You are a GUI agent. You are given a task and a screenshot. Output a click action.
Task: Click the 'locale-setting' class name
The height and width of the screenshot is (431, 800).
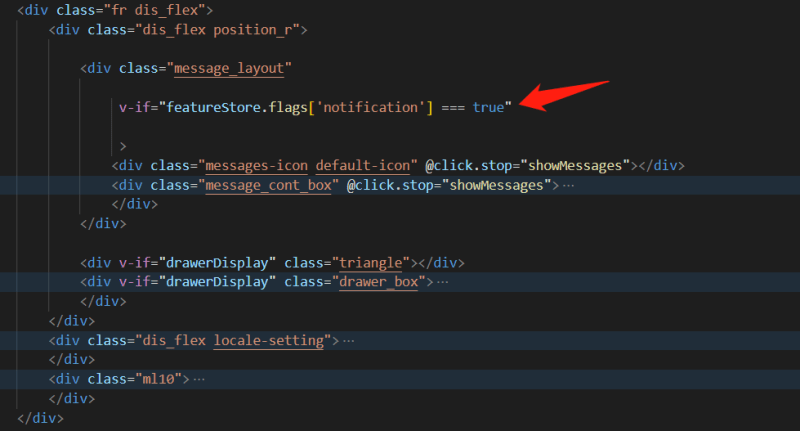[x=269, y=341]
